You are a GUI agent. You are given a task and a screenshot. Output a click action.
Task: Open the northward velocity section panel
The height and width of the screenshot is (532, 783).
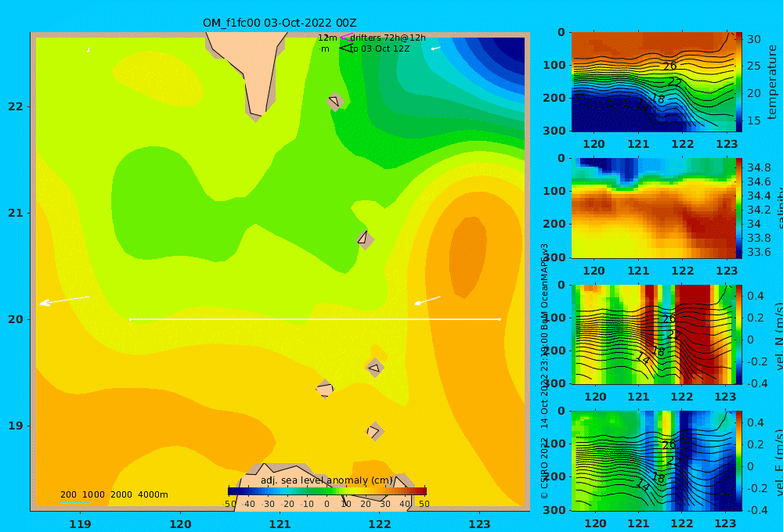(x=653, y=334)
